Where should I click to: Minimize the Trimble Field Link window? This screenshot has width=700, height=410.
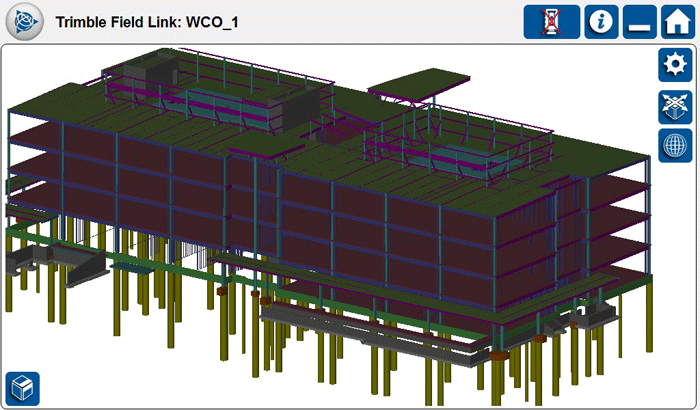(x=639, y=22)
